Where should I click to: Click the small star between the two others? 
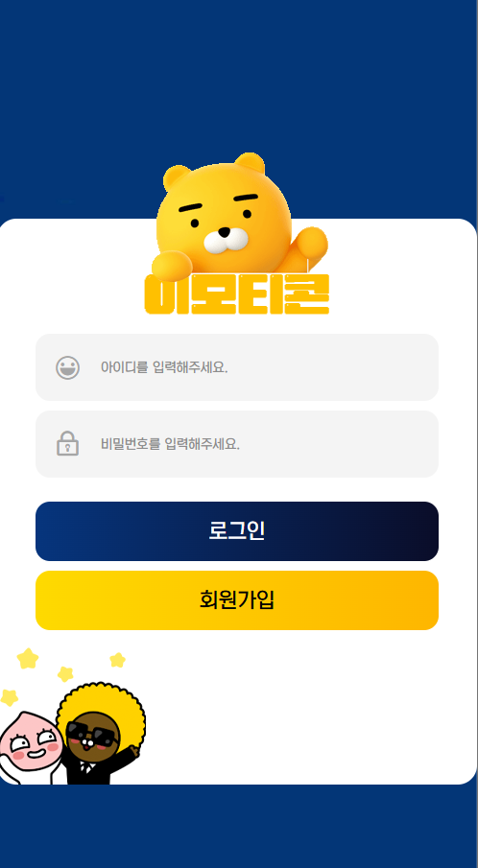[x=65, y=673]
